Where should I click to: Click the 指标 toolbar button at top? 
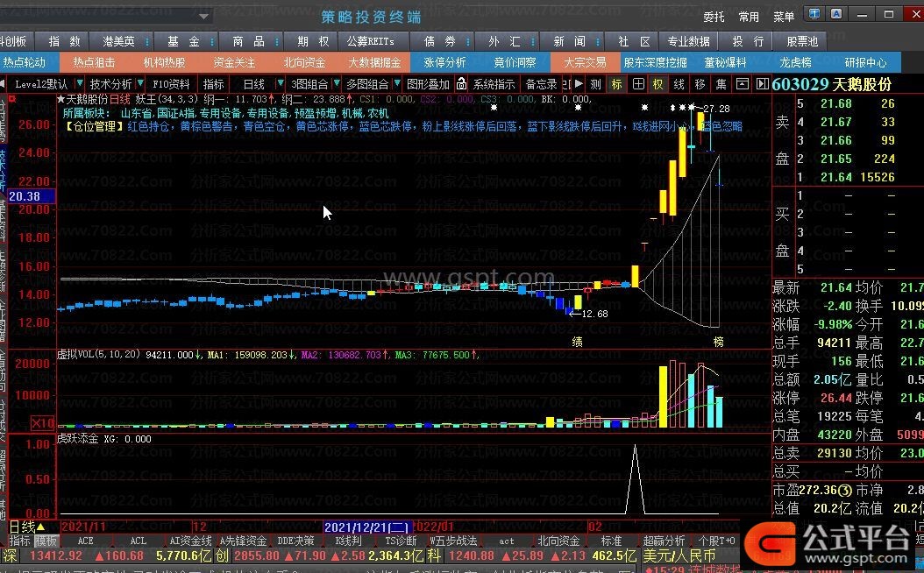point(213,84)
